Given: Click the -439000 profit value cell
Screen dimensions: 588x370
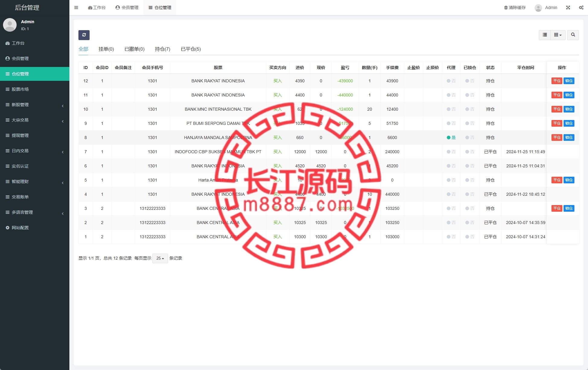Looking at the screenshot, I should (x=345, y=81).
